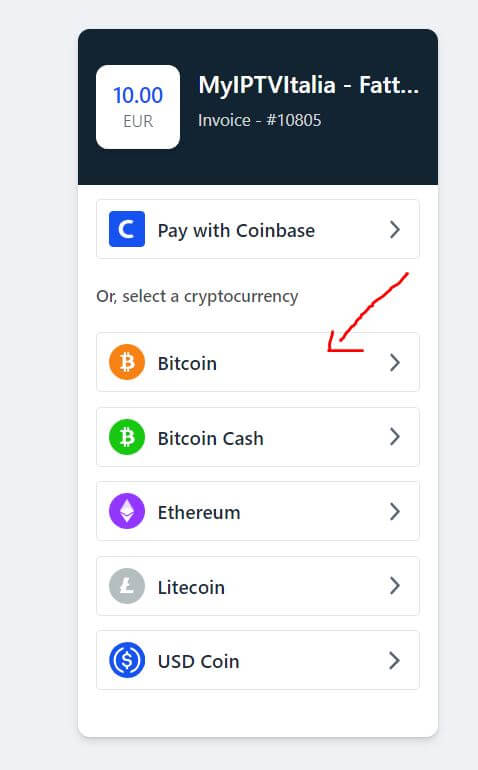478x770 pixels.
Task: Click the green Bitcoin Cash icon
Action: pos(127,437)
